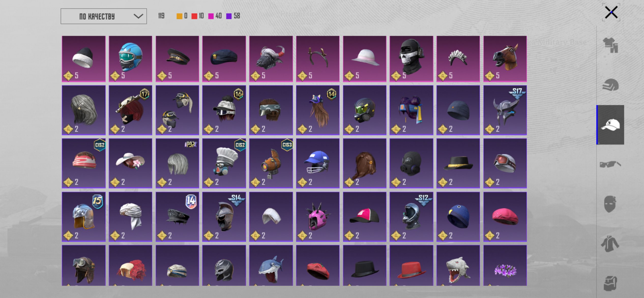Image resolution: width=644 pixels, height=298 pixels.
Task: Click the dropdown chevron arrow
Action: click(138, 16)
